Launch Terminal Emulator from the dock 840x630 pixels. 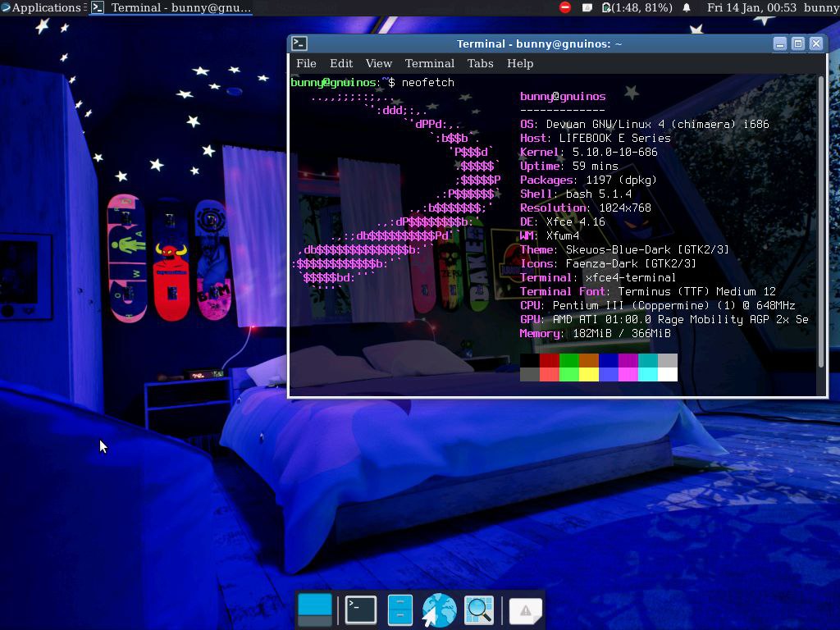360,610
